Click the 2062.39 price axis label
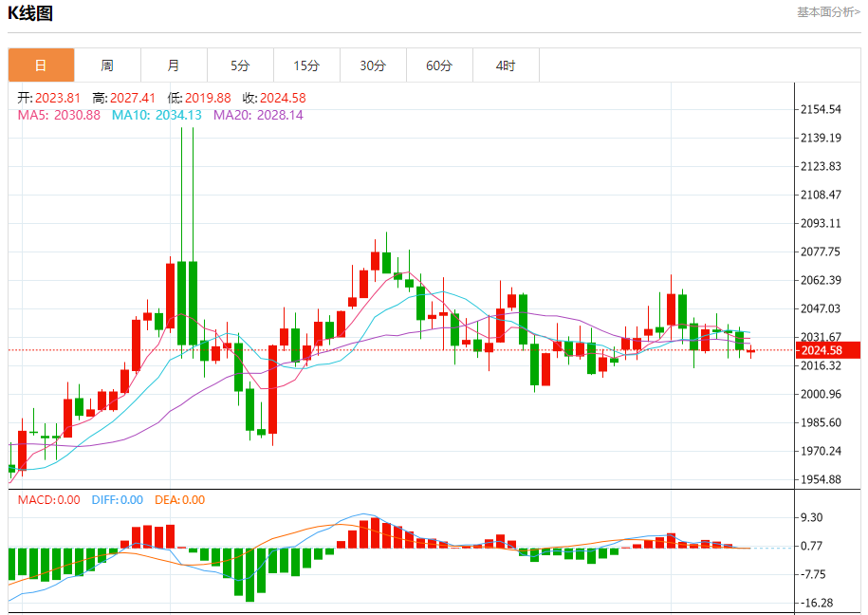This screenshot has width=868, height=615. point(821,280)
